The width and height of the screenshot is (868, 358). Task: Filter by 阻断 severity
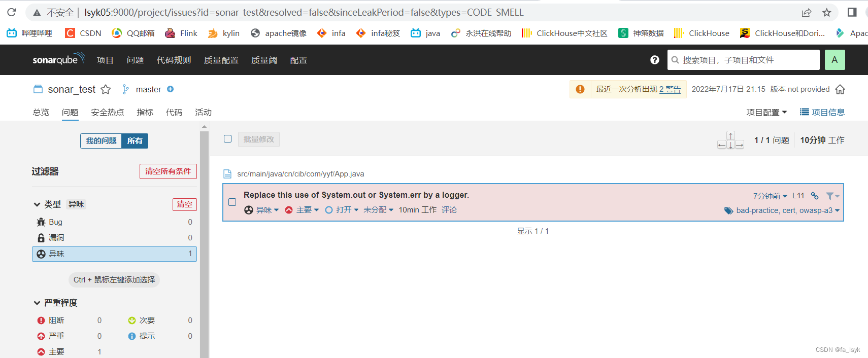70,320
